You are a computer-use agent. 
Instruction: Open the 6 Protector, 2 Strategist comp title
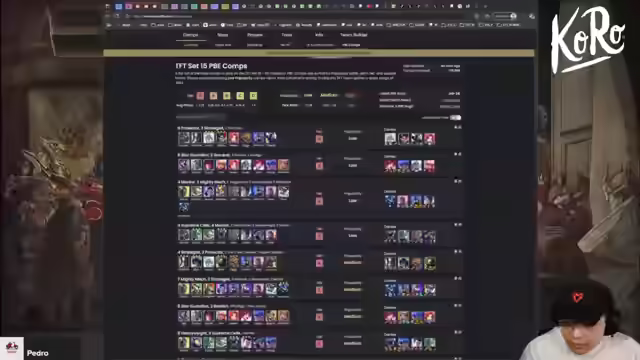(200, 128)
